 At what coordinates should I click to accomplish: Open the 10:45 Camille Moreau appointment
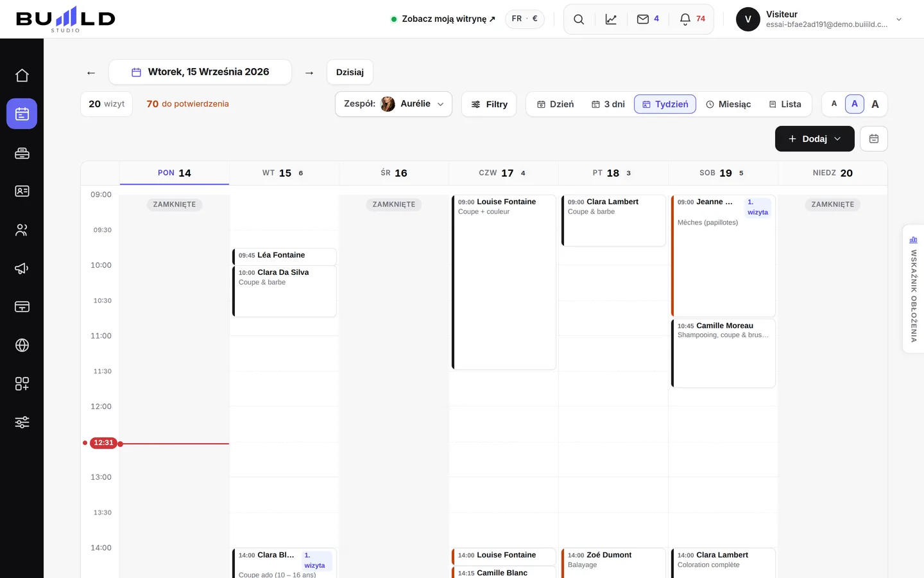click(723, 353)
